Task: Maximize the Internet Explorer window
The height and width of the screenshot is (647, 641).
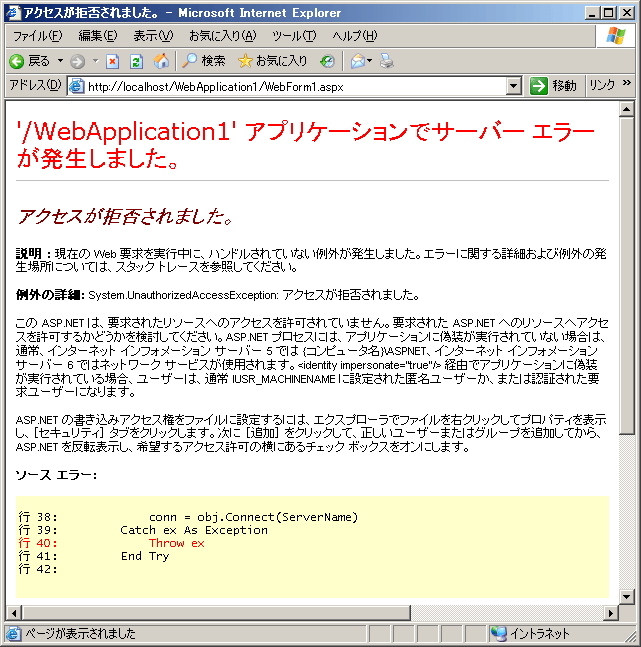Action: 608,13
